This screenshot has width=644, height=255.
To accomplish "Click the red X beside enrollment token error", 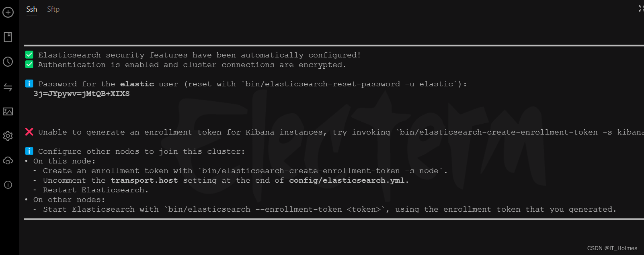I will pyautogui.click(x=29, y=132).
